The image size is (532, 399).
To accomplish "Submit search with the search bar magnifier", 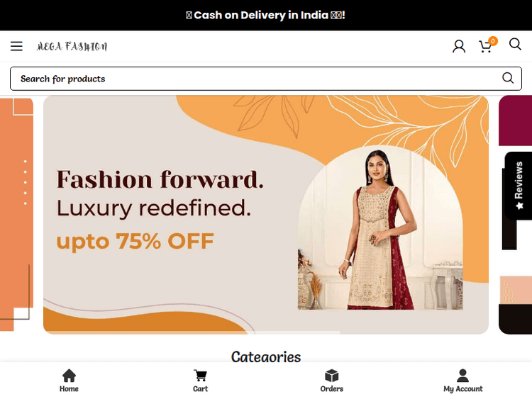I will tap(508, 78).
